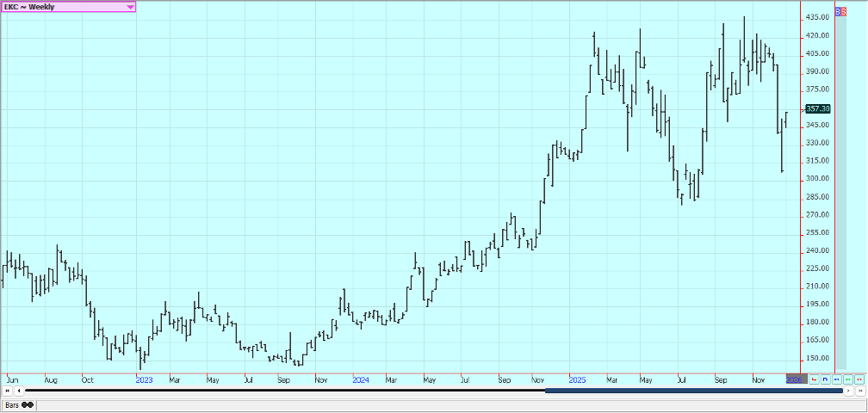Jump to chart start with double-left arrow
Screen dimensions: 868x413
pos(8,391)
